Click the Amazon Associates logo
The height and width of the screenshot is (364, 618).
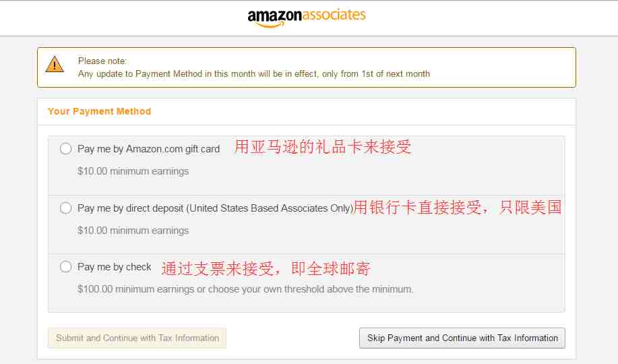coord(307,18)
